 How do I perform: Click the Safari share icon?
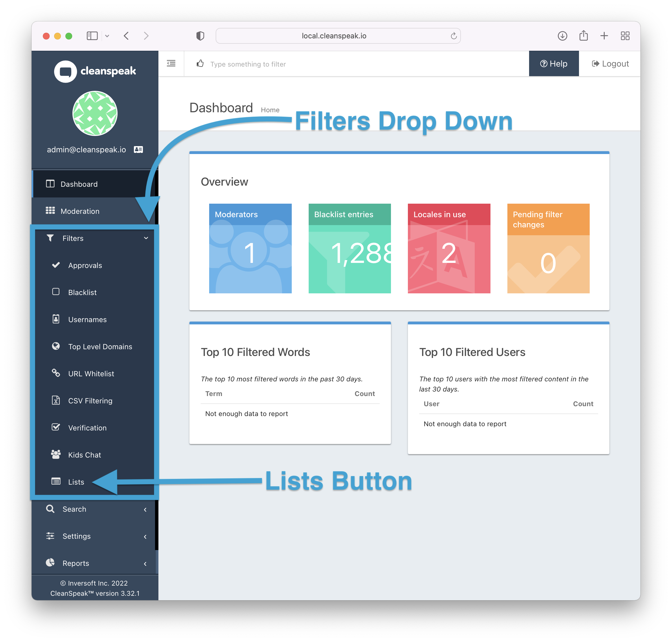(x=583, y=36)
